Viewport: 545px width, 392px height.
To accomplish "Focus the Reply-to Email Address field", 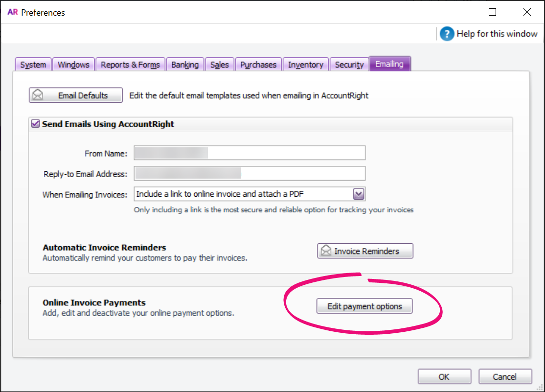I will coord(250,173).
